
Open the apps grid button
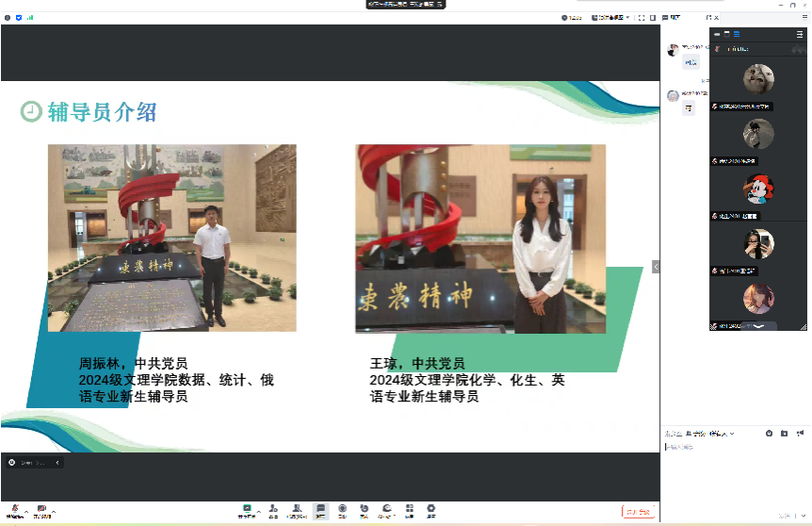coord(409,511)
